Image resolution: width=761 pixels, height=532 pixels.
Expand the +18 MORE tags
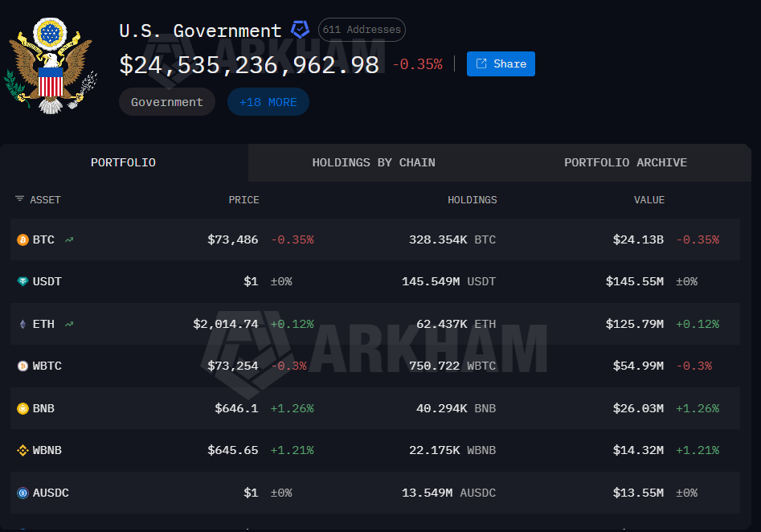(x=268, y=102)
